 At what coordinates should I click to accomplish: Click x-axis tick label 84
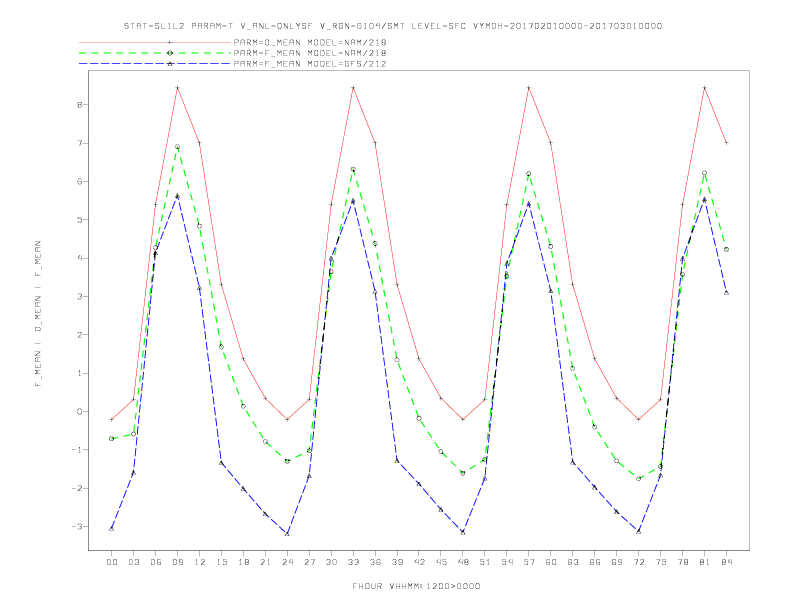727,562
